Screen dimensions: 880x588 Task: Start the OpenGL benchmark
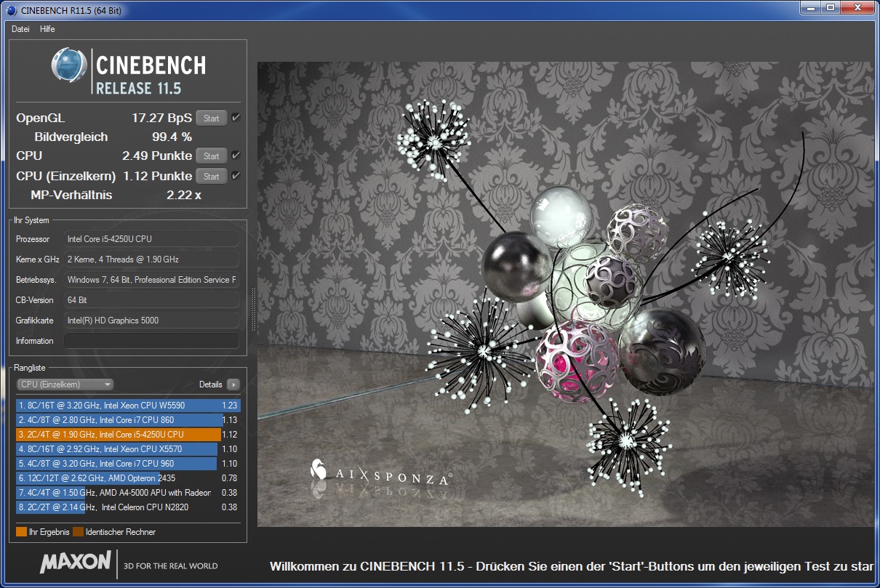click(x=212, y=118)
